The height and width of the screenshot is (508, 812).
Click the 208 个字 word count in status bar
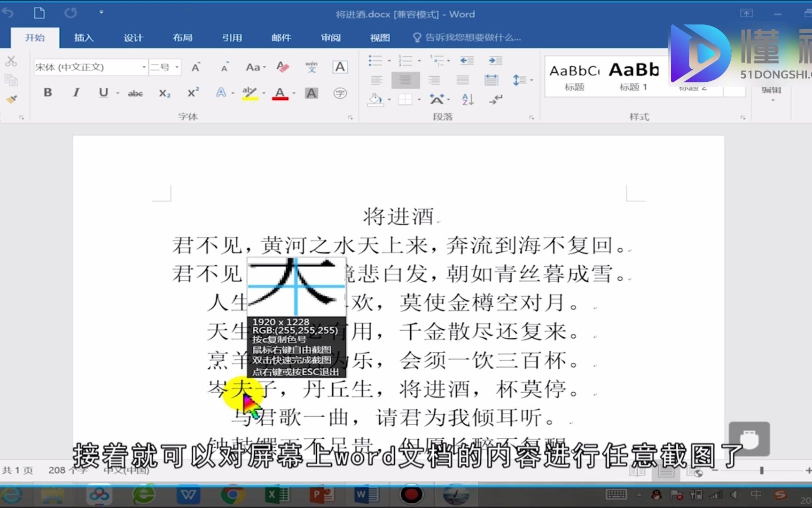(68, 470)
